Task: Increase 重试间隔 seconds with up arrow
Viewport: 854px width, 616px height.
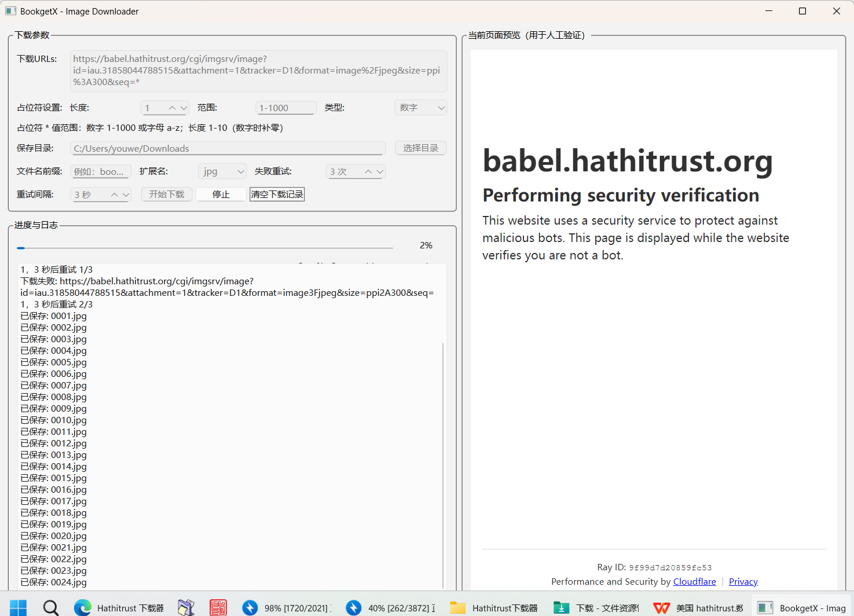Action: [115, 195]
